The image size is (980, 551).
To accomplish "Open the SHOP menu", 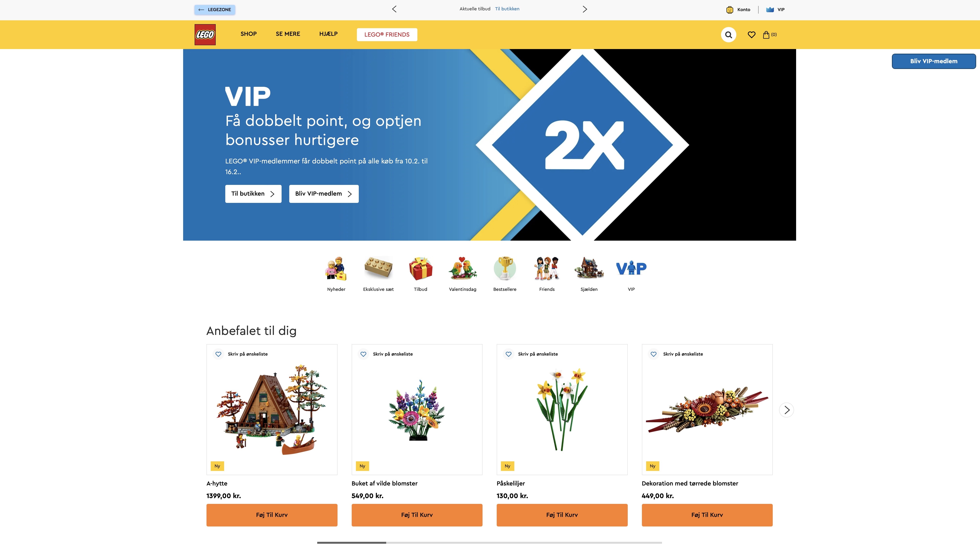I will click(248, 34).
